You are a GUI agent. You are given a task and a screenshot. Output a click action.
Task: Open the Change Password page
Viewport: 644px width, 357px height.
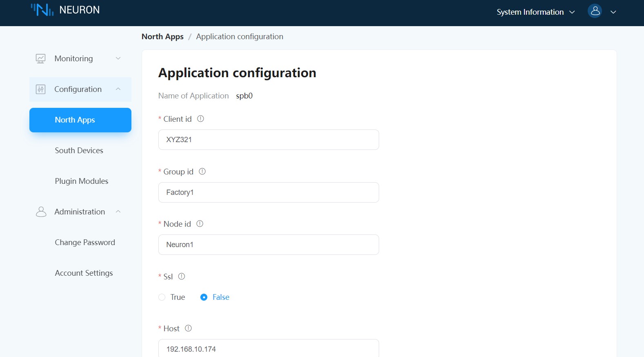tap(85, 242)
